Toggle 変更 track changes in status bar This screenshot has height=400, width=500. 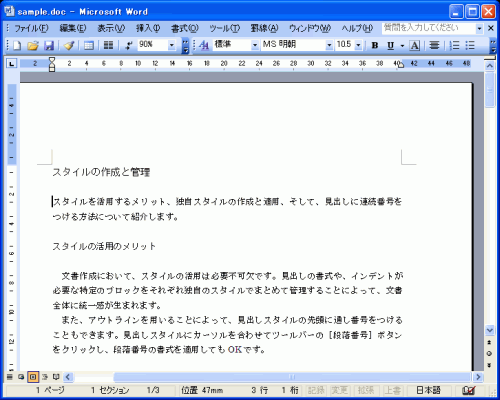(340, 390)
